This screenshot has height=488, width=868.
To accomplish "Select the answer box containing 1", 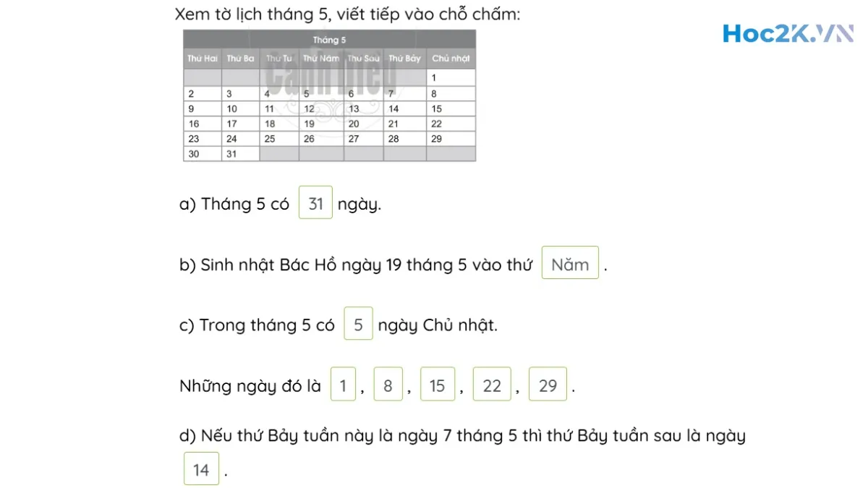I will pos(343,385).
